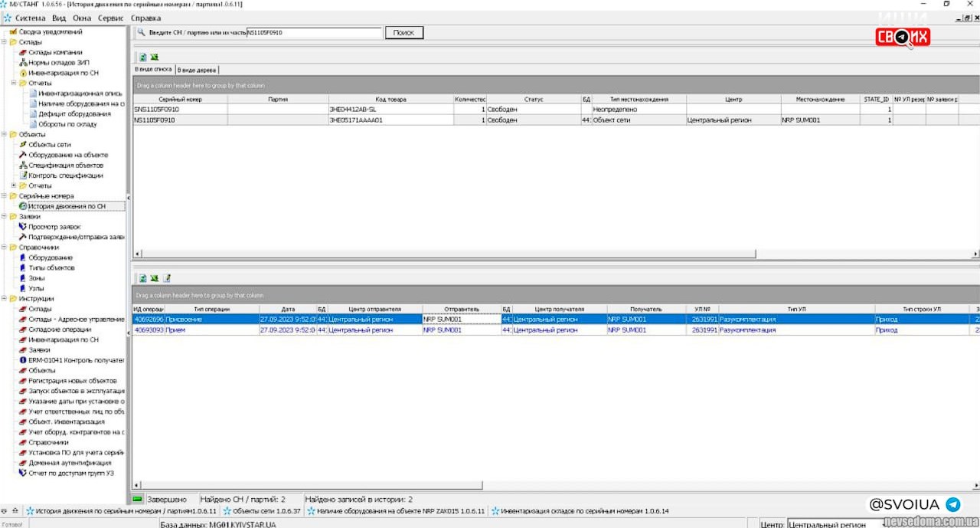The image size is (980, 528).
Task: Click the serial number search input field
Action: click(x=314, y=33)
